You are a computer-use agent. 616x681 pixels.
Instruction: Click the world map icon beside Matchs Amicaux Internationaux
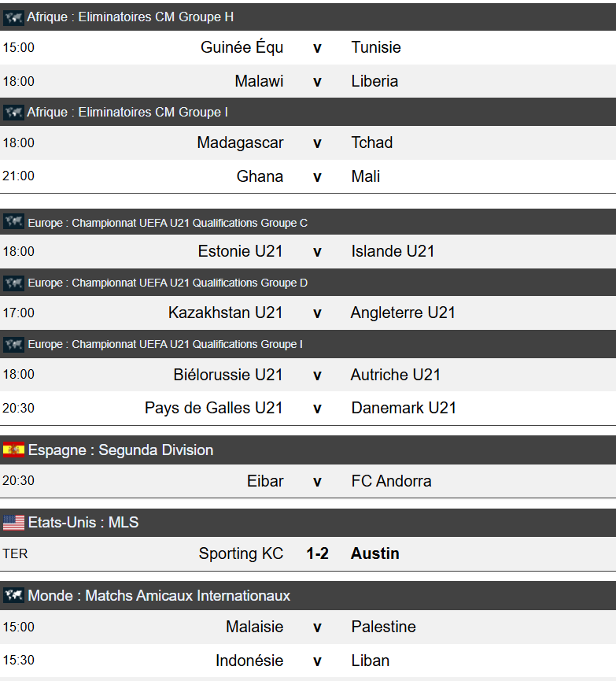13,596
